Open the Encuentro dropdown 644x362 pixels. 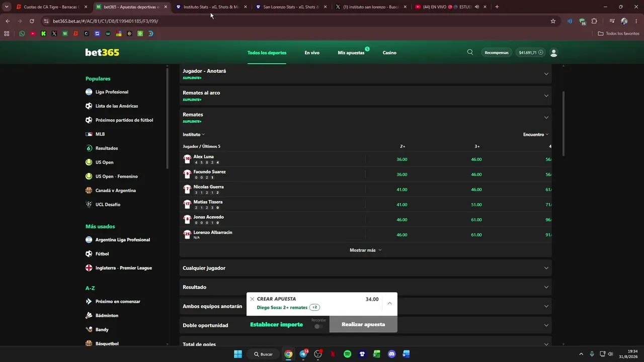tap(536, 134)
